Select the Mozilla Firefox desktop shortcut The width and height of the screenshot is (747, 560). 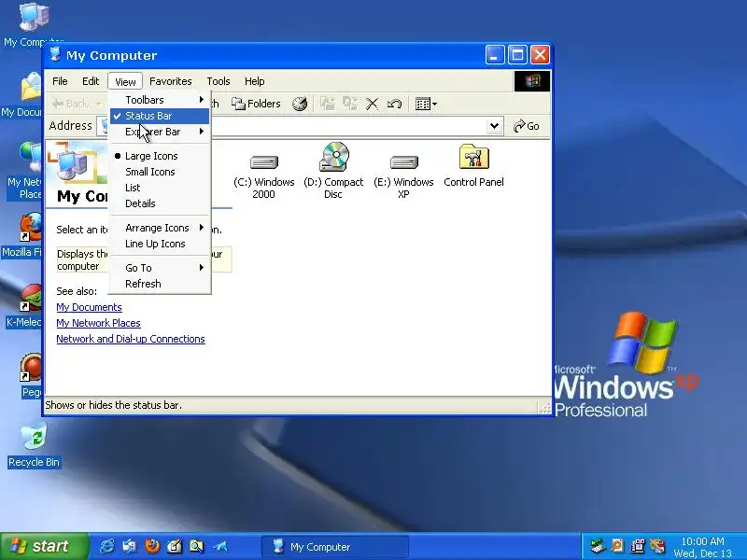coord(21,235)
